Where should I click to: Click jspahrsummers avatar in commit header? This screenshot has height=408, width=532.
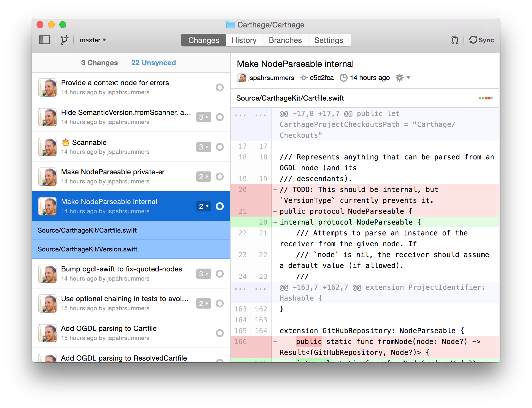(x=241, y=78)
